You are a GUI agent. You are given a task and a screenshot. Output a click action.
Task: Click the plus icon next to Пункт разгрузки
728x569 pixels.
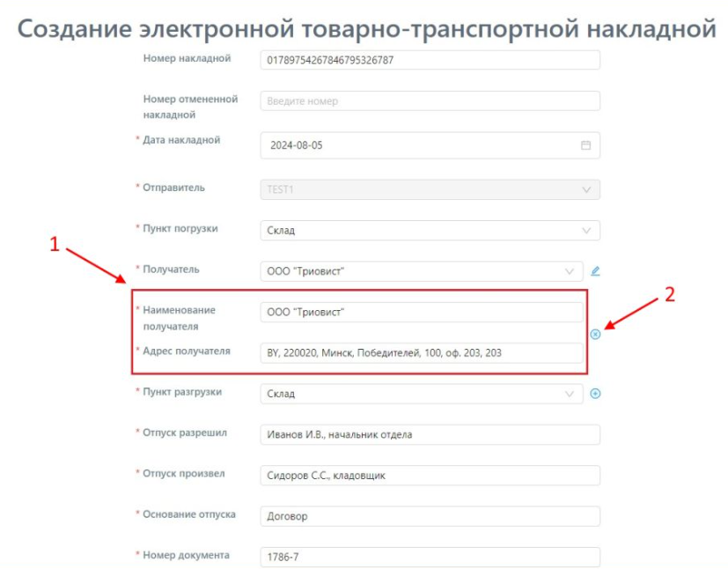595,394
